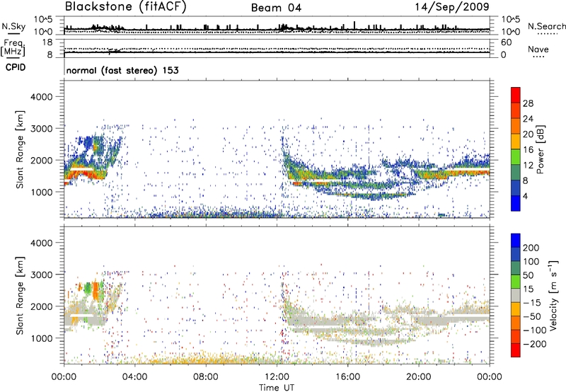Pick the gray -15 to 15 velocity segment
The image size is (566, 392).
[516, 295]
